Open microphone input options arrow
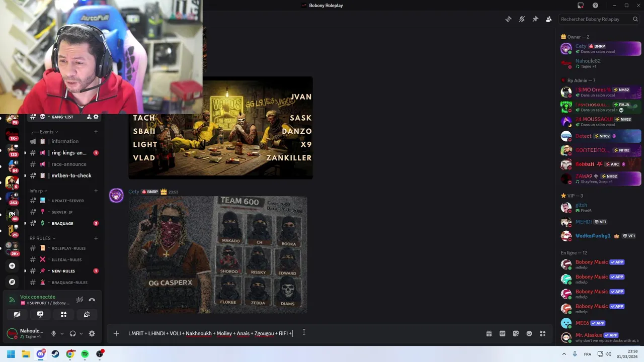This screenshot has width=644, height=362. (62, 333)
